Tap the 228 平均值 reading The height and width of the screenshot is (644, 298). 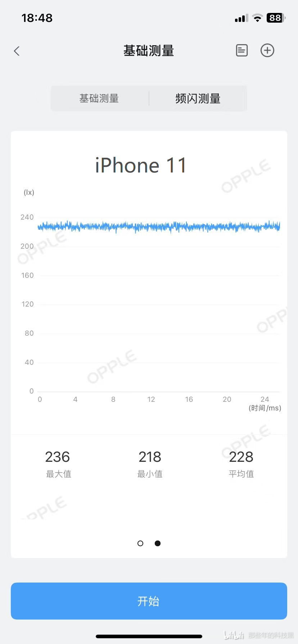click(241, 464)
